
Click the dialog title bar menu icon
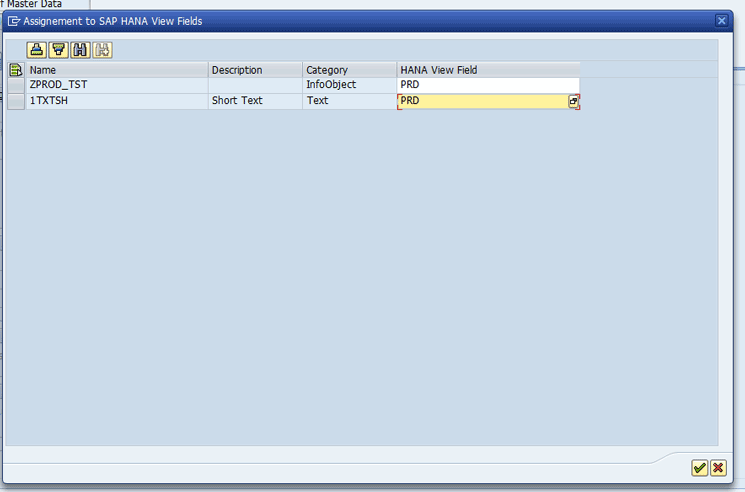pos(14,21)
